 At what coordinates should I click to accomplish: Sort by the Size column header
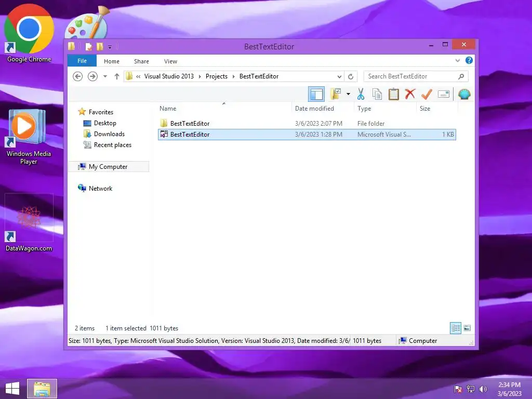(437, 108)
